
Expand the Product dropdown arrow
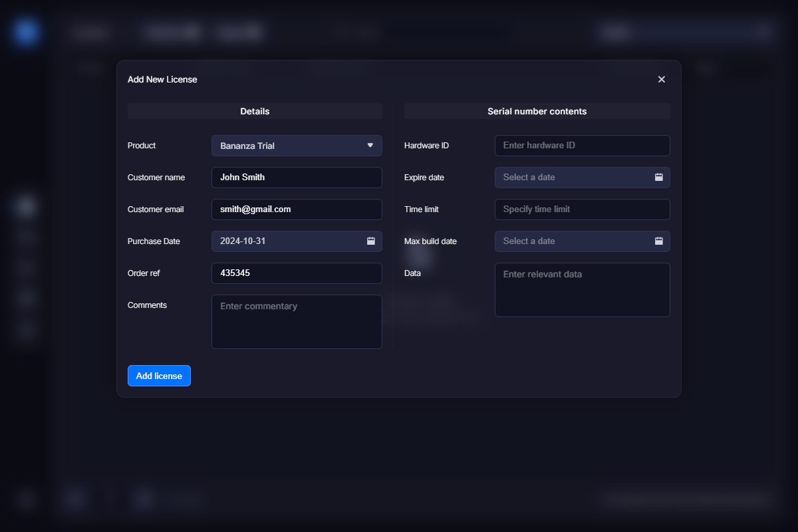click(370, 145)
